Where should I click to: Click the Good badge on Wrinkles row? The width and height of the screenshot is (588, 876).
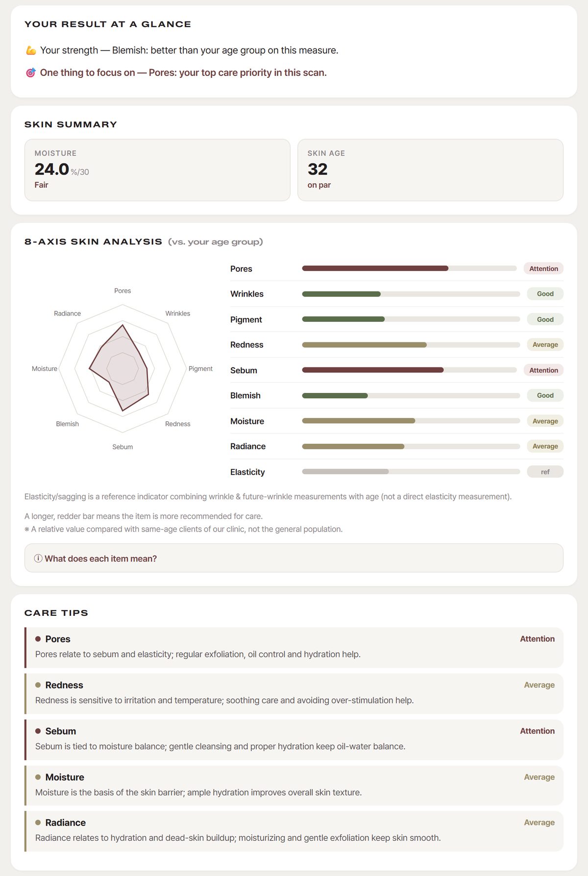pyautogui.click(x=545, y=294)
